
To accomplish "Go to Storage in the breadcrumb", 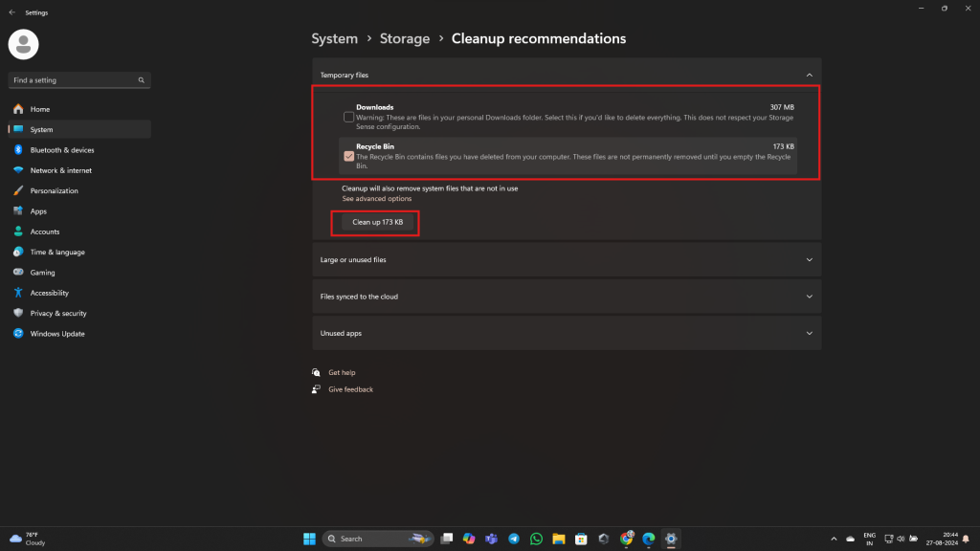I will [405, 39].
